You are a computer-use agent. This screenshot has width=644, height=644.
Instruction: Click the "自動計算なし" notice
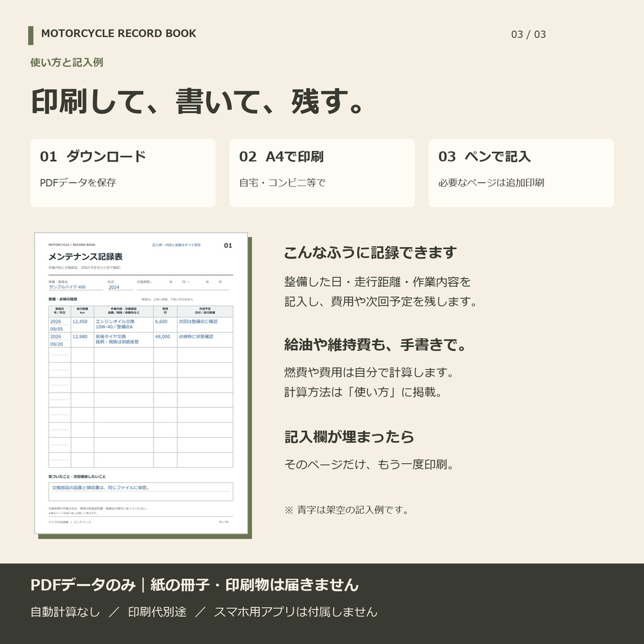coord(65,612)
